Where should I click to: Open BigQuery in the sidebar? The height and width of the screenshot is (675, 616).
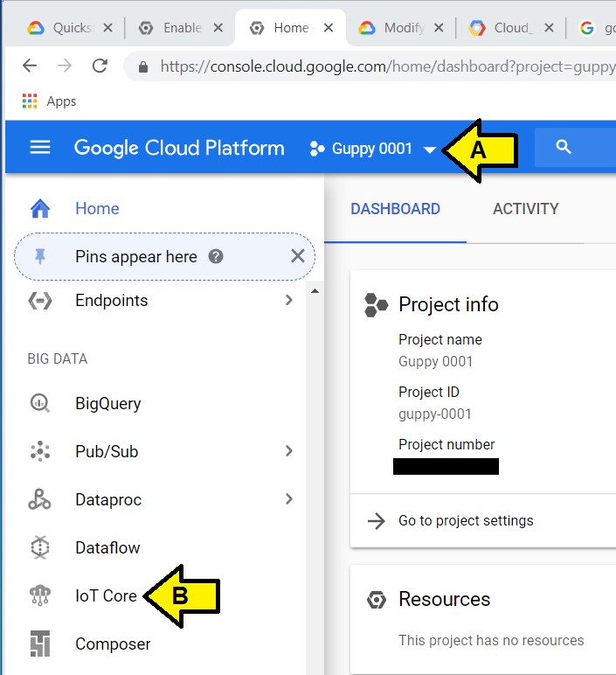(x=108, y=404)
